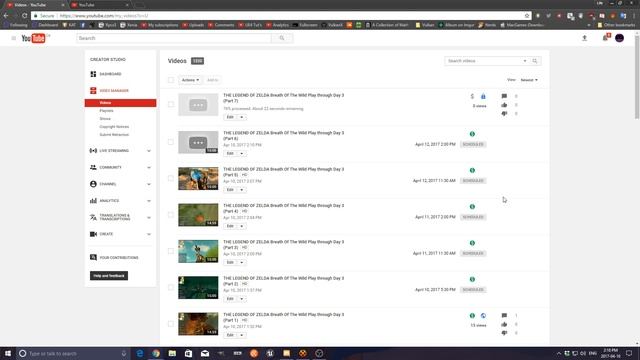Image resolution: width=640 pixels, height=360 pixels.
Task: Open the hamburger guide menu
Action: [13, 38]
